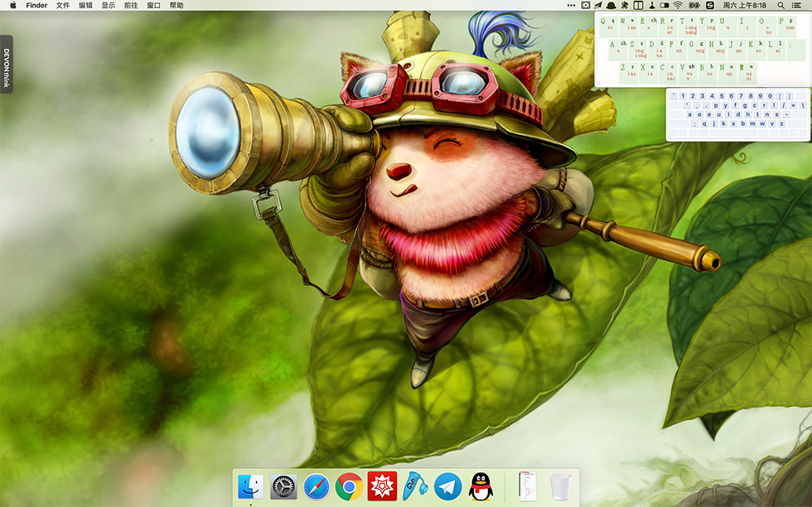Open System Preferences in the Dock
Image resolution: width=812 pixels, height=507 pixels.
coord(283,487)
